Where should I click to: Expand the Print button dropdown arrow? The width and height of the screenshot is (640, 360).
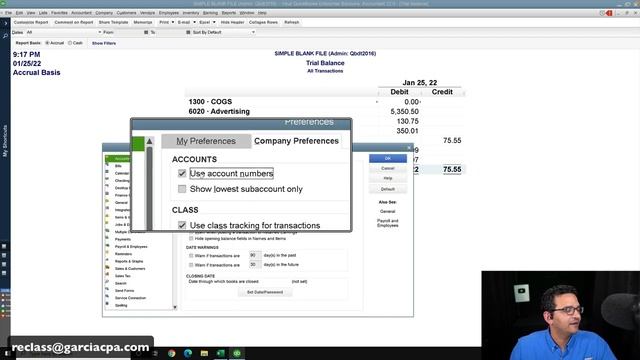(173, 22)
